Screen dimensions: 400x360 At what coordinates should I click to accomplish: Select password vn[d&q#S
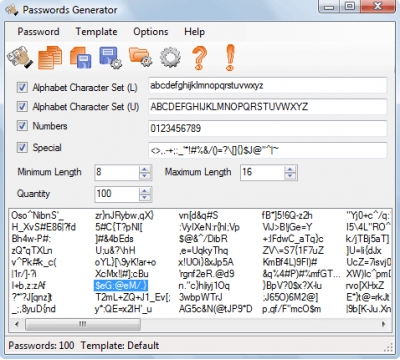[x=198, y=216]
